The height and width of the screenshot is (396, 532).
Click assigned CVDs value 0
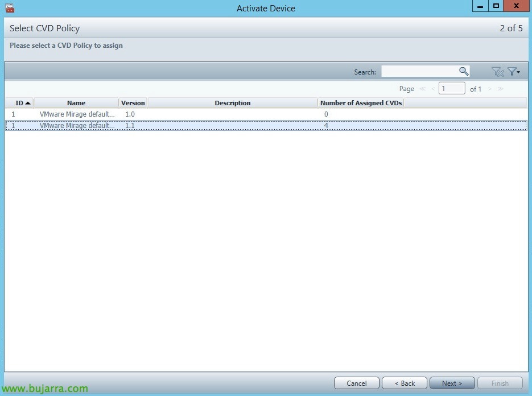pyautogui.click(x=326, y=114)
